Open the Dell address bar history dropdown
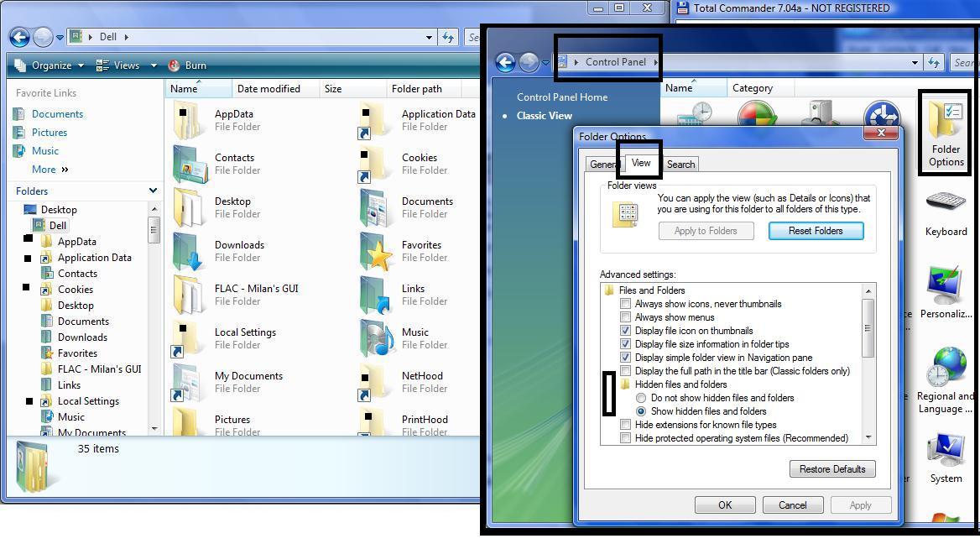The height and width of the screenshot is (549, 980). click(429, 38)
